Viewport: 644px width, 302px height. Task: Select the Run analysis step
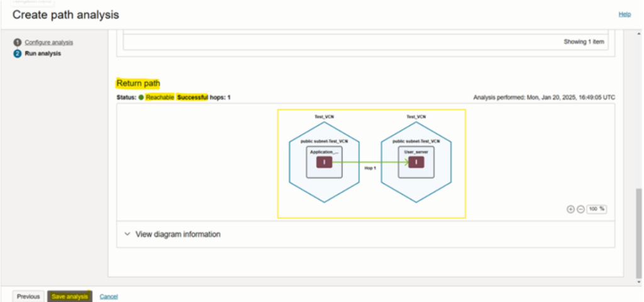[x=43, y=53]
